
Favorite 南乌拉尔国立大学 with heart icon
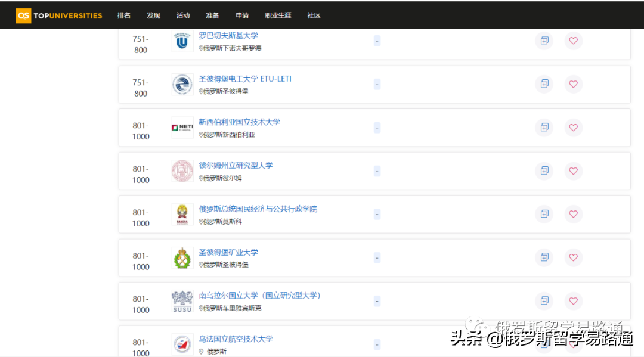pos(574,301)
